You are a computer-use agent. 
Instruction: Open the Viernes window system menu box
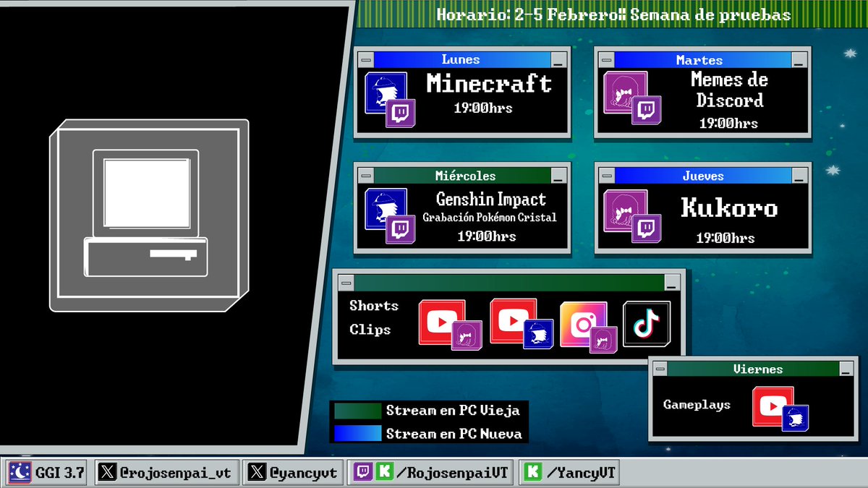point(660,369)
